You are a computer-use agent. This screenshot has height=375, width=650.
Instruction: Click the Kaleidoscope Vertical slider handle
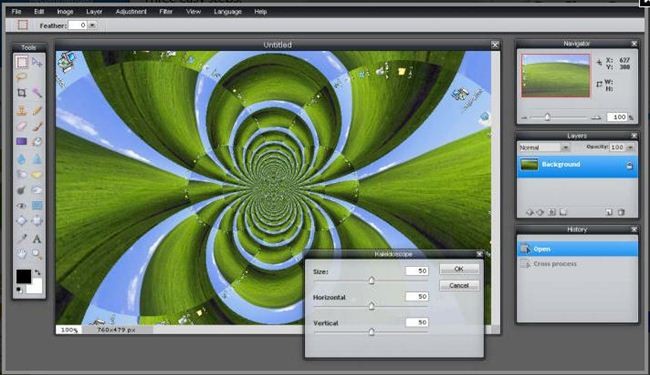click(371, 332)
